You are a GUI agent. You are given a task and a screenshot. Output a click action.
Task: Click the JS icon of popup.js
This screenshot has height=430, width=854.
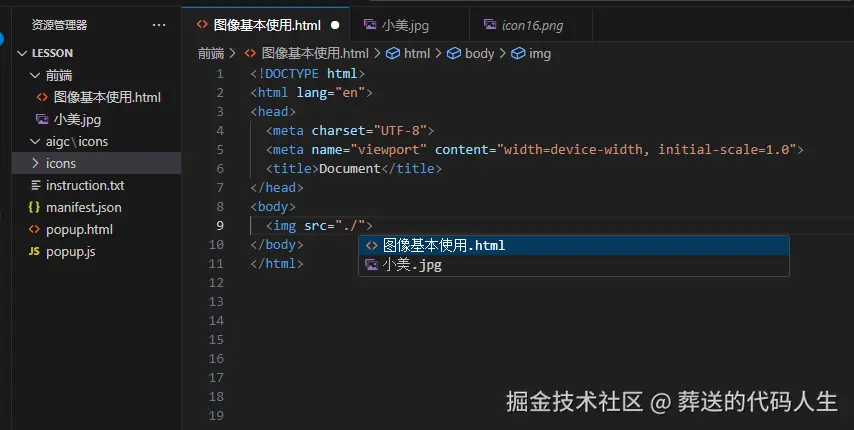point(35,251)
